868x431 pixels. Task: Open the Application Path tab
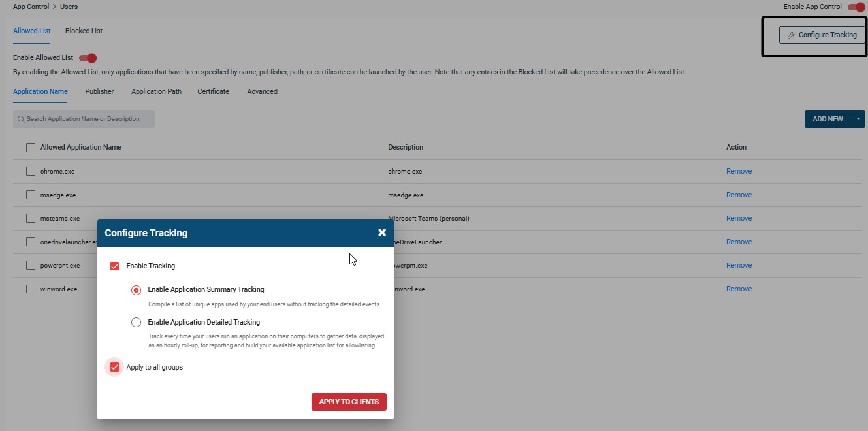(156, 91)
